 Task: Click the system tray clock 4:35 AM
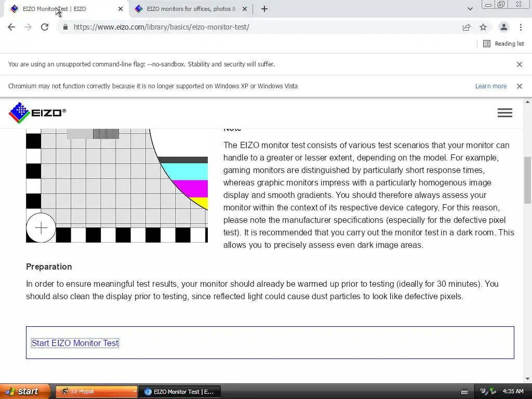(513, 391)
